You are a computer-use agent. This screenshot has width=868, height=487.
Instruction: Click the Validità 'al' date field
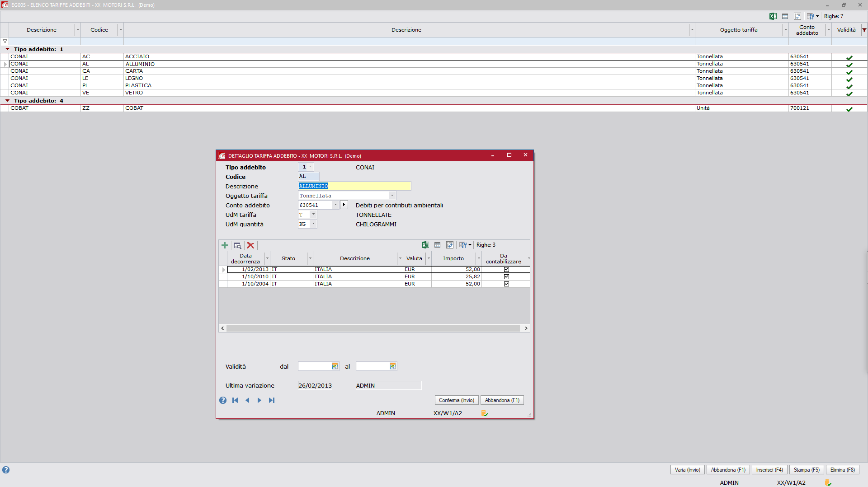pos(373,366)
